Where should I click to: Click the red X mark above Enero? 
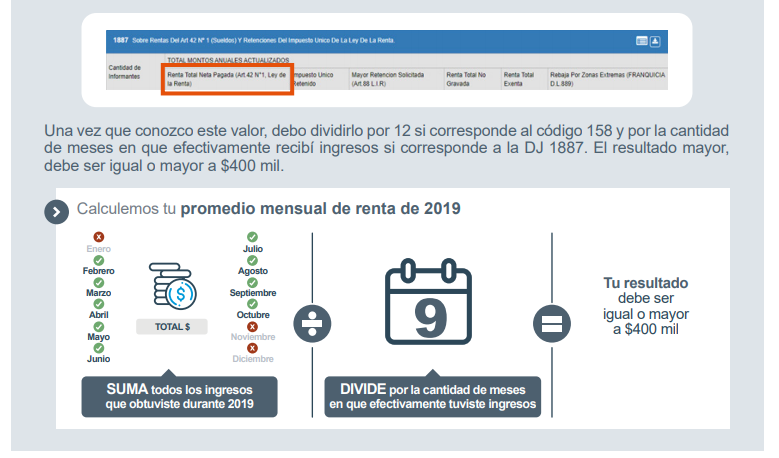point(99,237)
